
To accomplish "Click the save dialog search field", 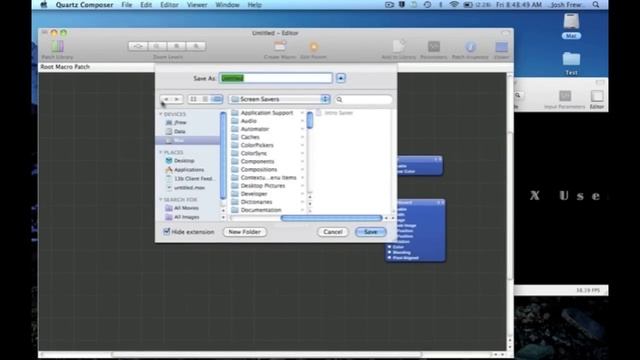I will click(x=363, y=100).
